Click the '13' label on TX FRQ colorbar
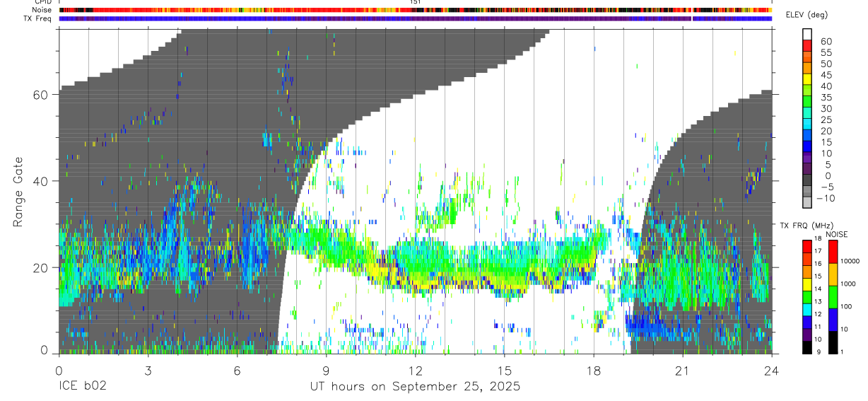868x401 pixels. click(819, 301)
